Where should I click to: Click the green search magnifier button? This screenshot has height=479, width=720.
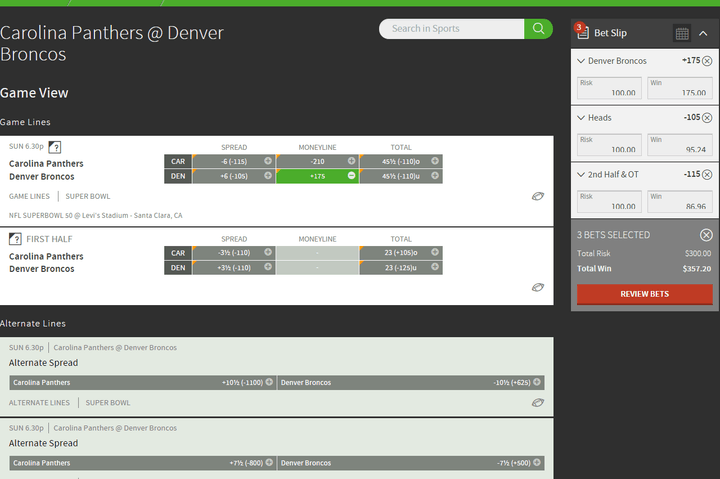point(538,29)
